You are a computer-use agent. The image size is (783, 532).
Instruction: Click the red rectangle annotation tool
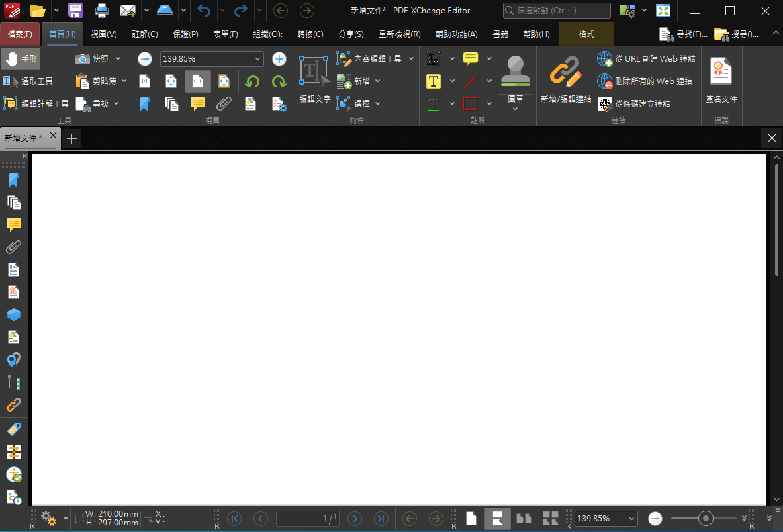pos(470,103)
